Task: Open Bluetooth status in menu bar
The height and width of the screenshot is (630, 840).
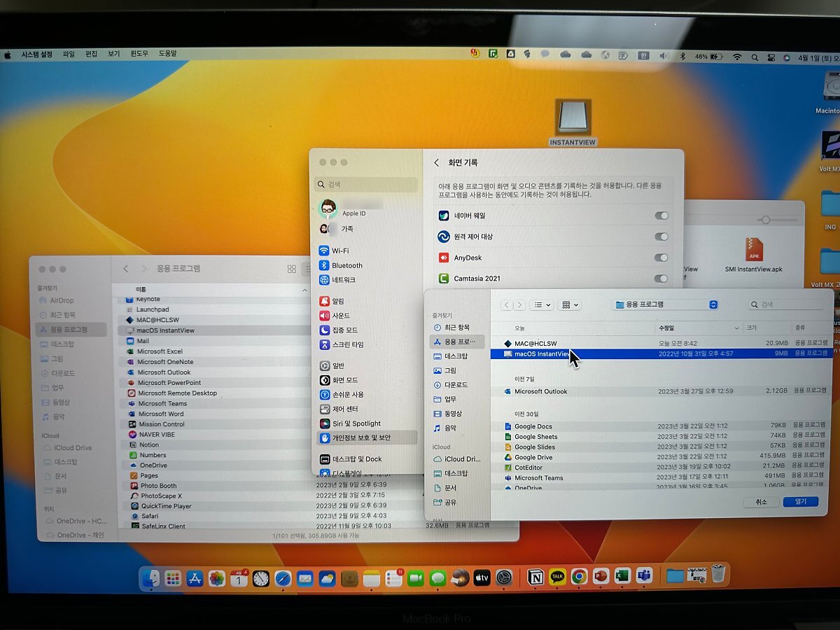Action: click(682, 56)
